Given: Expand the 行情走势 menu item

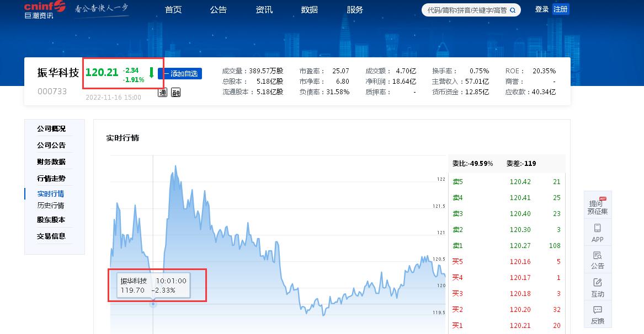Looking at the screenshot, I should [x=50, y=177].
